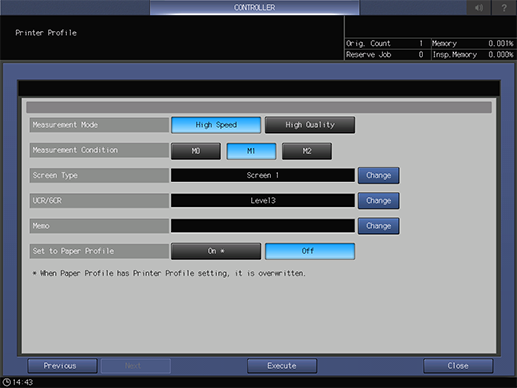Change the Memo text
Image resolution: width=517 pixels, height=388 pixels.
click(x=379, y=226)
